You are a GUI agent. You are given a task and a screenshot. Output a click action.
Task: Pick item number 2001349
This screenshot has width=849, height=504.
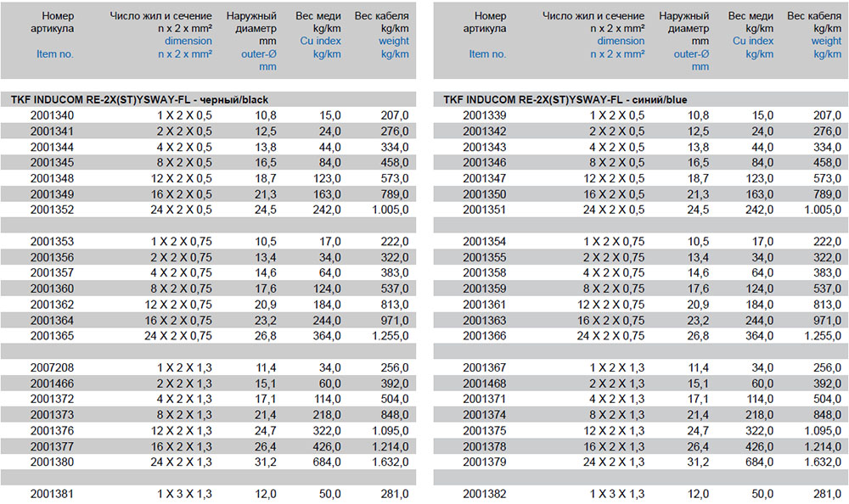point(52,193)
